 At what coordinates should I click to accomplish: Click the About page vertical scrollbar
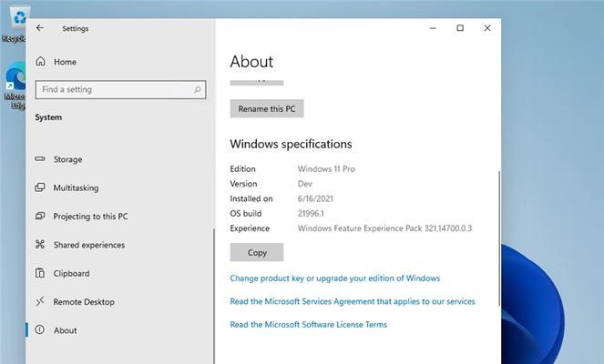click(x=499, y=238)
